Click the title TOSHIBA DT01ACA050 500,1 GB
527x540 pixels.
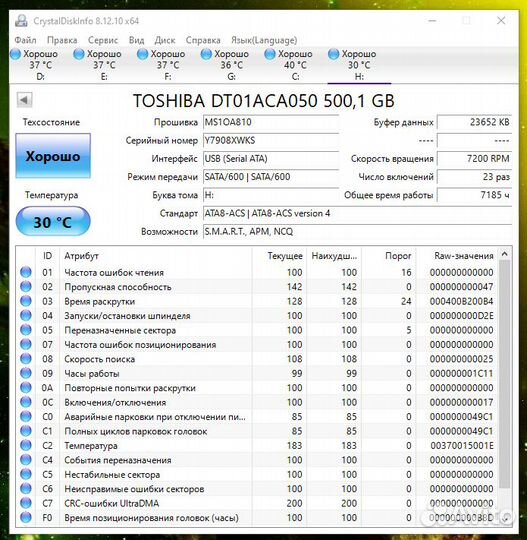tap(264, 101)
